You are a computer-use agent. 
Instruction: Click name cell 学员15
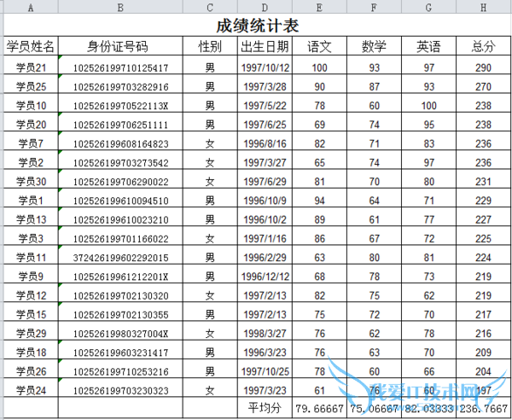click(31, 312)
